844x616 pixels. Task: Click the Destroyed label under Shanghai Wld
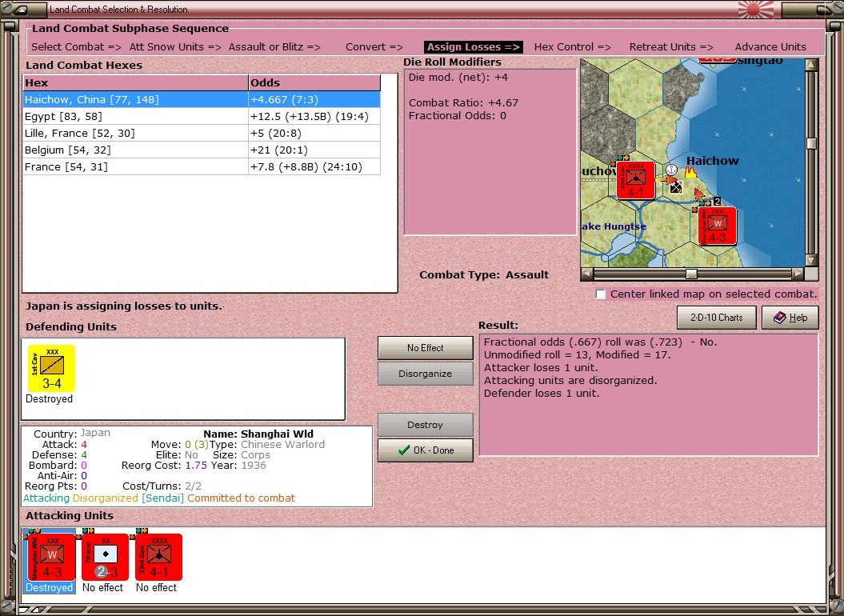point(50,587)
